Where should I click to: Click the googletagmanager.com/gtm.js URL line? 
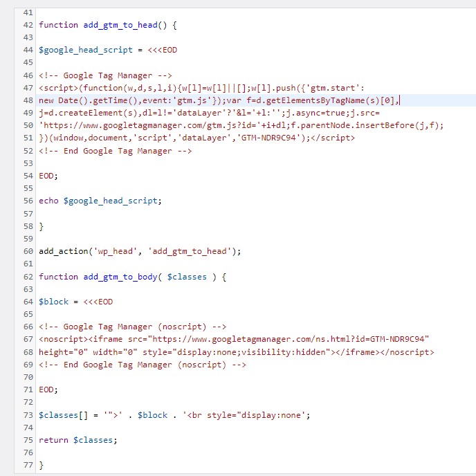241,125
